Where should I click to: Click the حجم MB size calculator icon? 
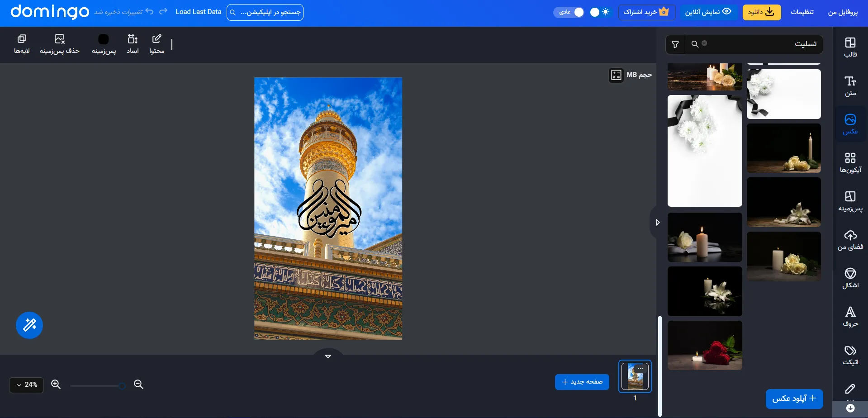point(616,75)
